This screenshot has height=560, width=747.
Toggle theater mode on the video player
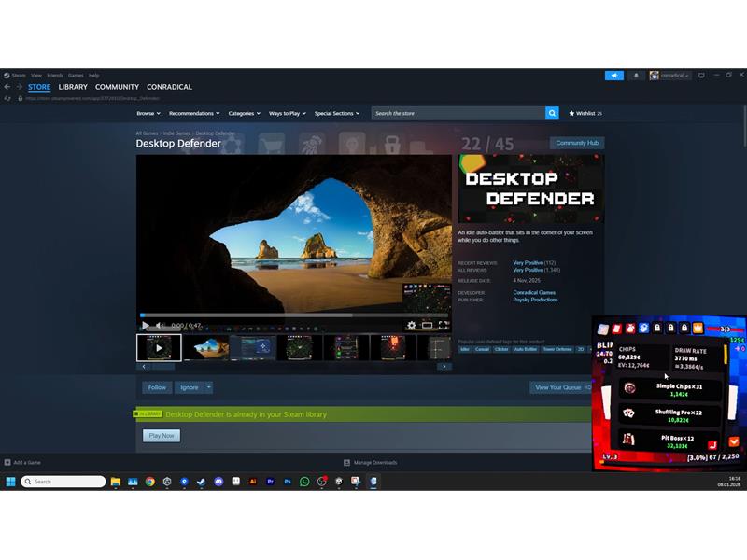[x=428, y=326]
